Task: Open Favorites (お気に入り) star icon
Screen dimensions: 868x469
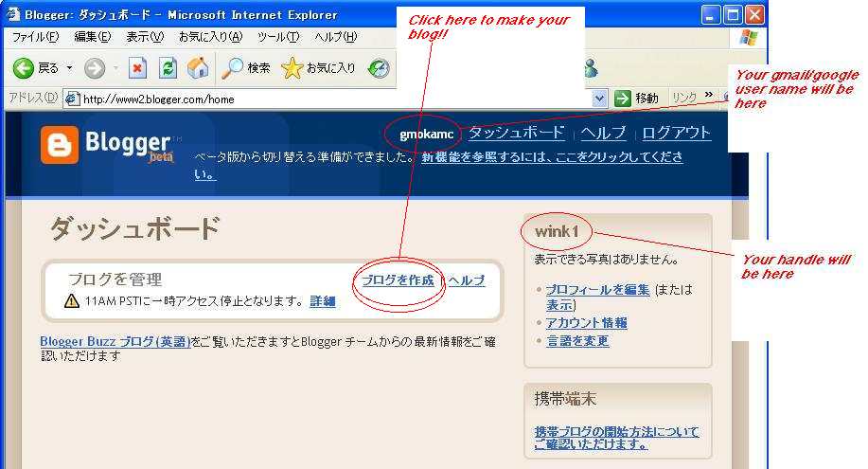Action: point(292,68)
